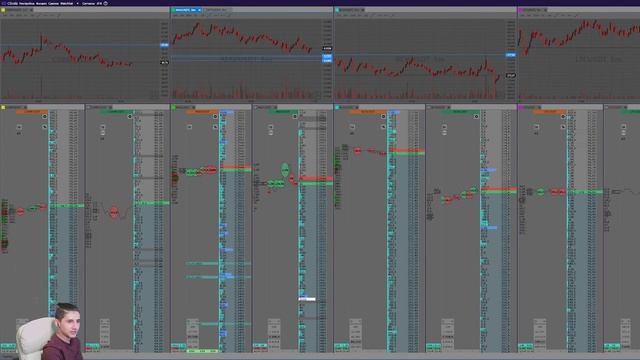This screenshot has height=360, width=640.
Task: Click green best-bid row in yellow-linked order book
Action: 66,206
